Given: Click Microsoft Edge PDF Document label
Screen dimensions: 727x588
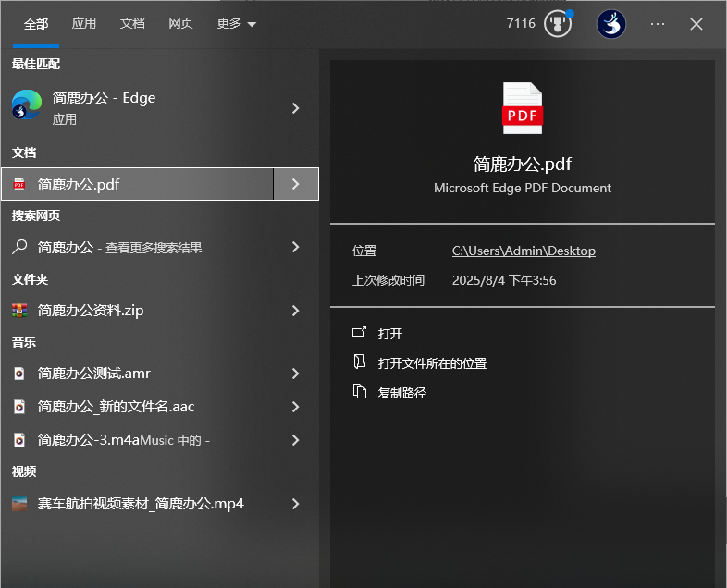Looking at the screenshot, I should [x=523, y=188].
